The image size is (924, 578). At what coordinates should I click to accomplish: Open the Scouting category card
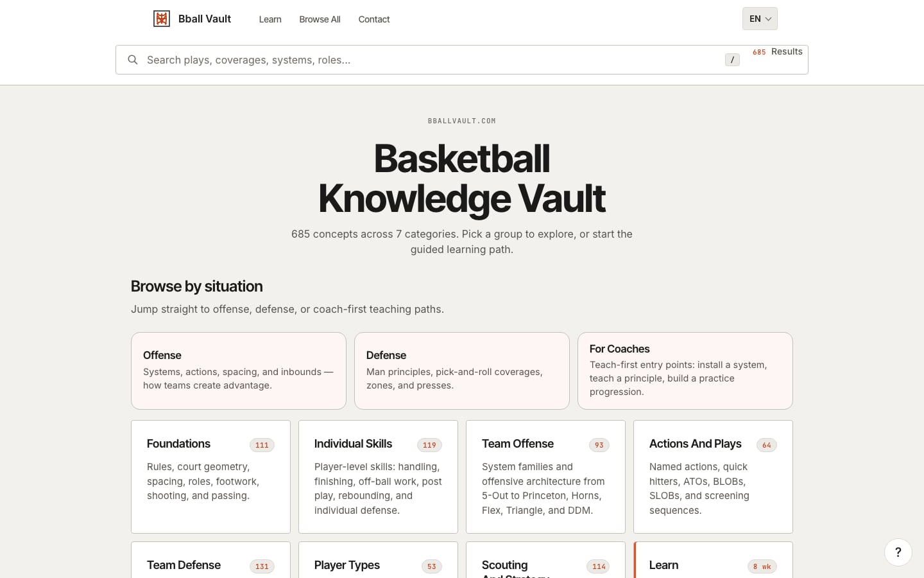pyautogui.click(x=545, y=560)
